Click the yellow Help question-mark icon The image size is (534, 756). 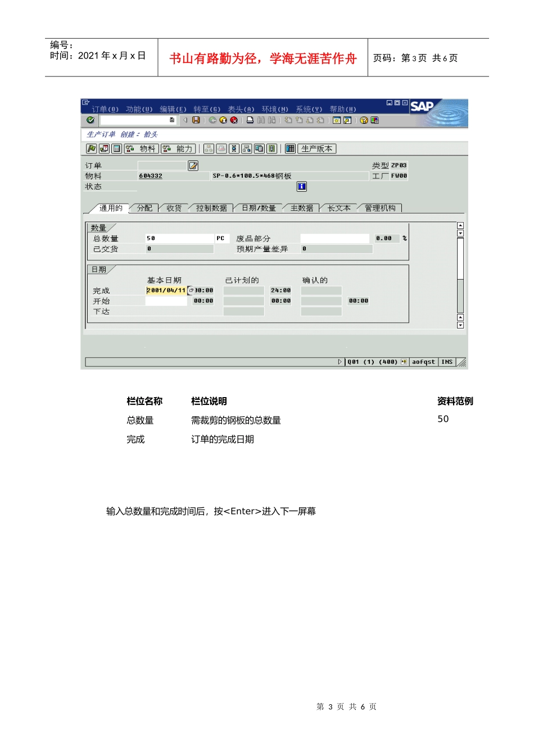pyautogui.click(x=364, y=120)
